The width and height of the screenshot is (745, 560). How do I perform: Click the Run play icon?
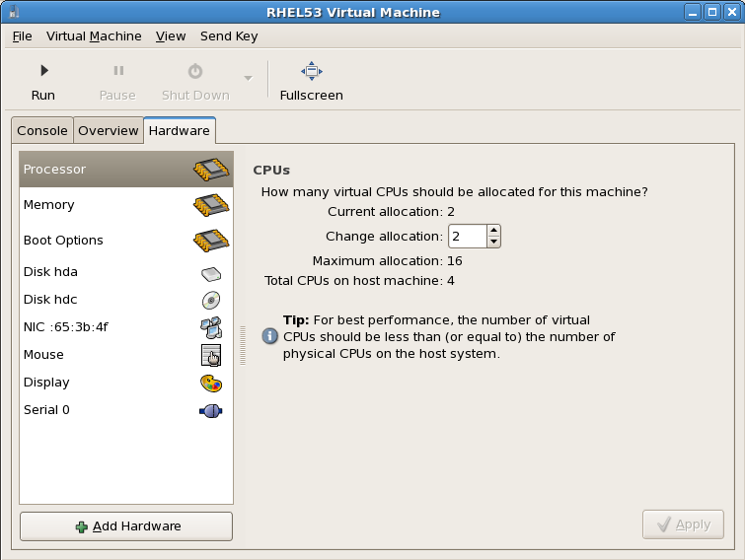43,71
